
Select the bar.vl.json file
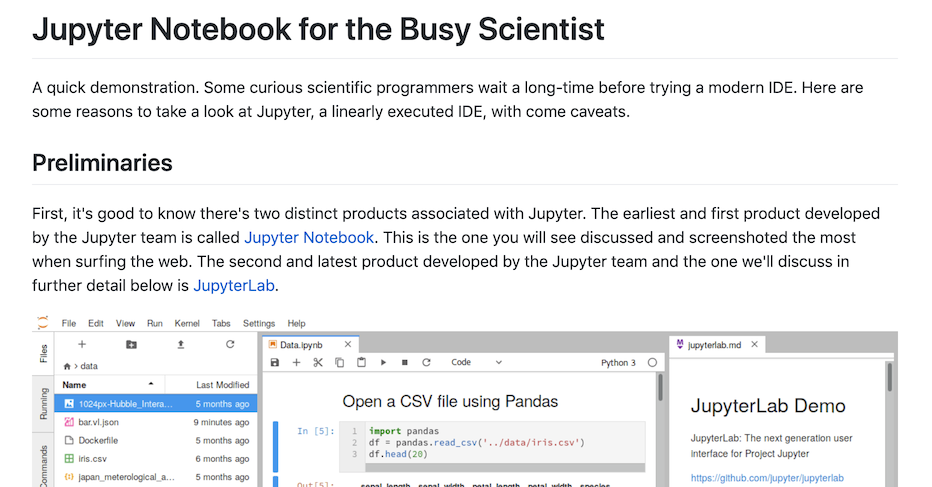156,422
